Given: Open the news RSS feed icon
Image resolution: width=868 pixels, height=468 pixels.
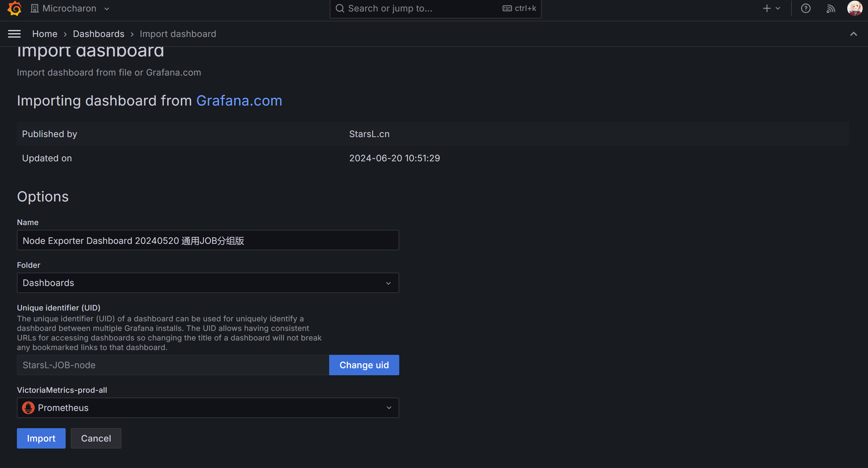Looking at the screenshot, I should point(831,8).
